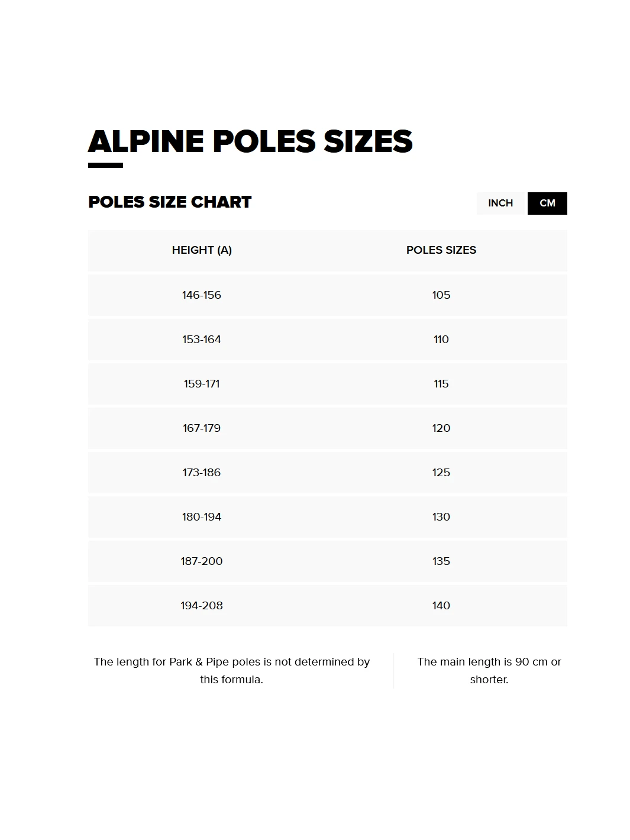Select the 140 pole size cell

click(441, 605)
